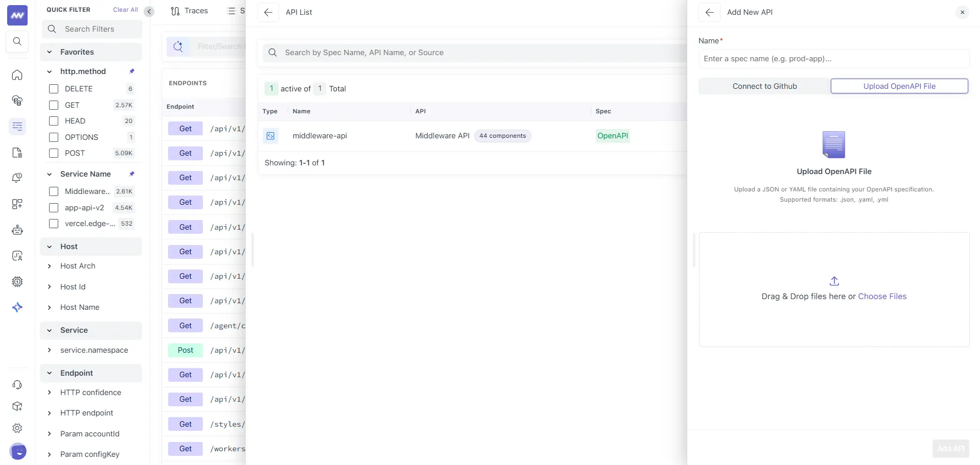This screenshot has width=980, height=465.
Task: Open the AI sparkle icon in sidebar
Action: click(17, 307)
